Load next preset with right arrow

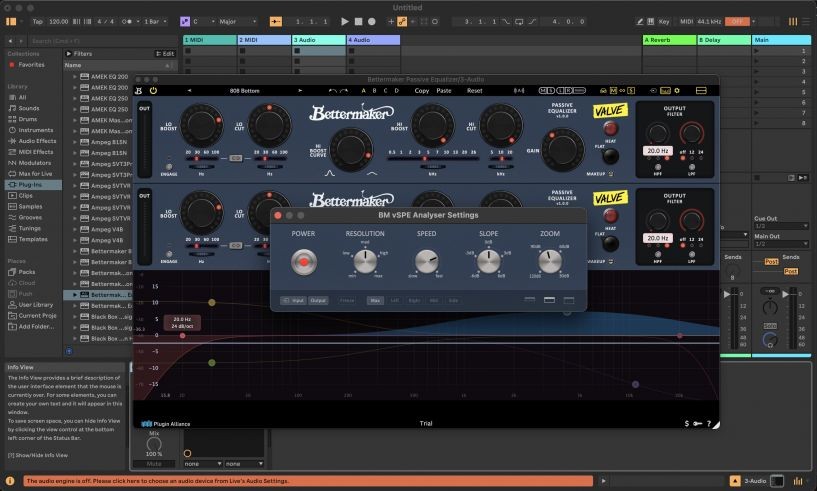tap(300, 90)
